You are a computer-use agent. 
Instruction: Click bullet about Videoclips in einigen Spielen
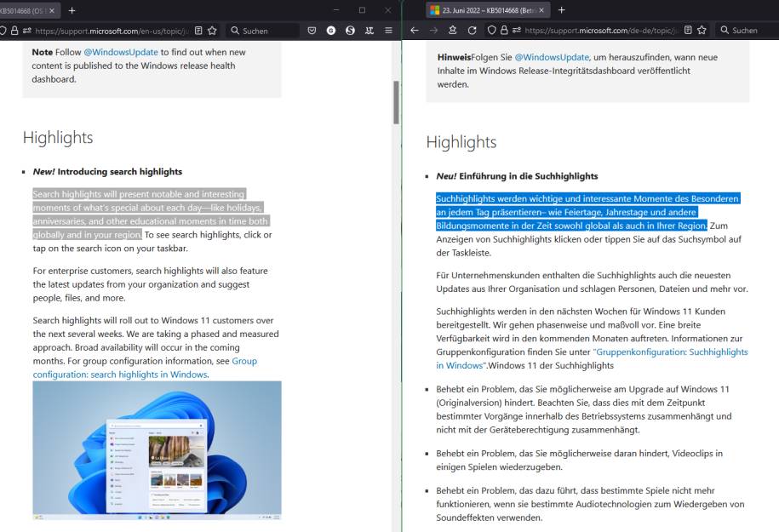point(579,460)
